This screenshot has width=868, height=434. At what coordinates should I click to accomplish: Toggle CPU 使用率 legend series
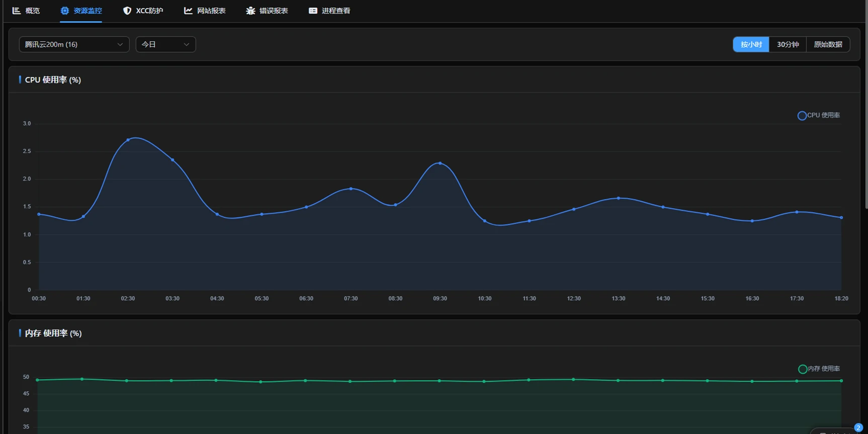tap(818, 116)
